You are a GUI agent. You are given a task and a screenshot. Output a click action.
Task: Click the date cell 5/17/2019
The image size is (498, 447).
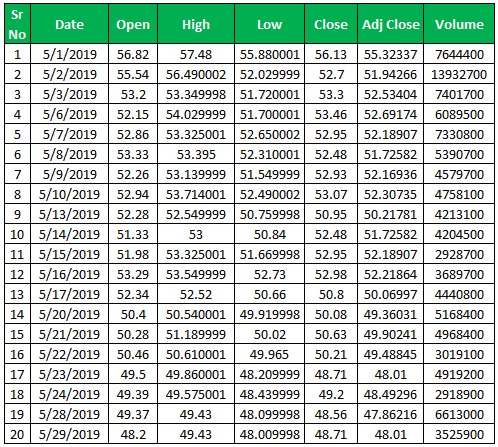[69, 294]
